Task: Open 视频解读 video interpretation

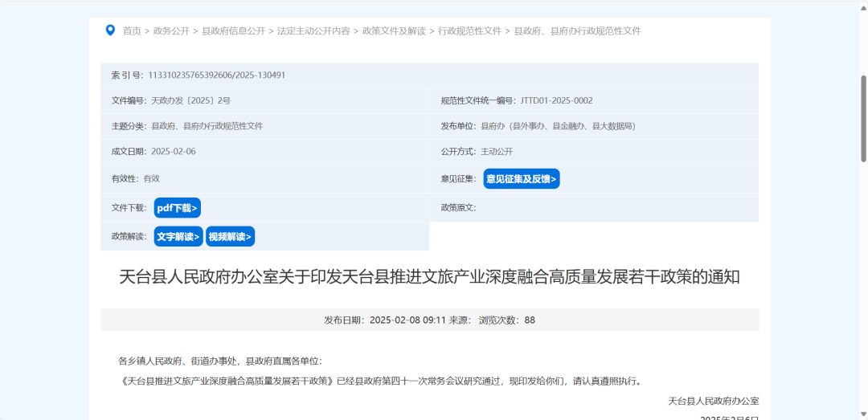Action: click(231, 237)
